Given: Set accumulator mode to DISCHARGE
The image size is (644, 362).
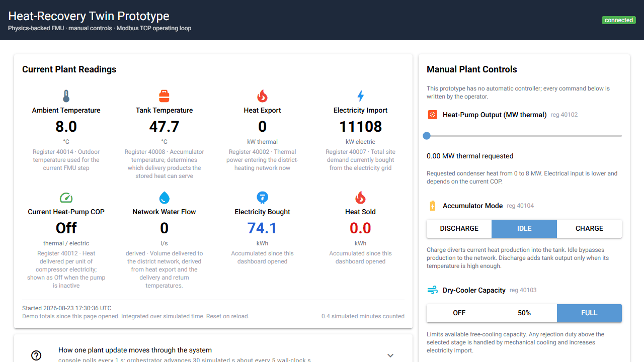Looking at the screenshot, I should pyautogui.click(x=459, y=228).
